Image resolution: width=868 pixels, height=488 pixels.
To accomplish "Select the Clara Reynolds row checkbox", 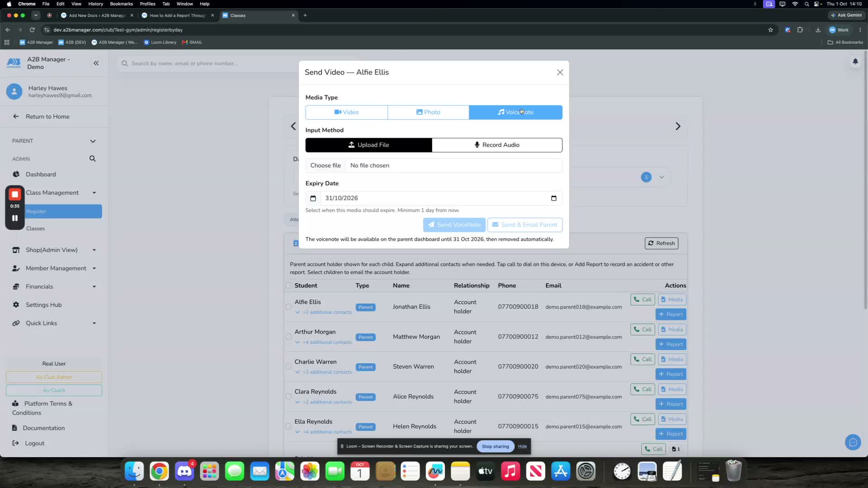I will [288, 396].
